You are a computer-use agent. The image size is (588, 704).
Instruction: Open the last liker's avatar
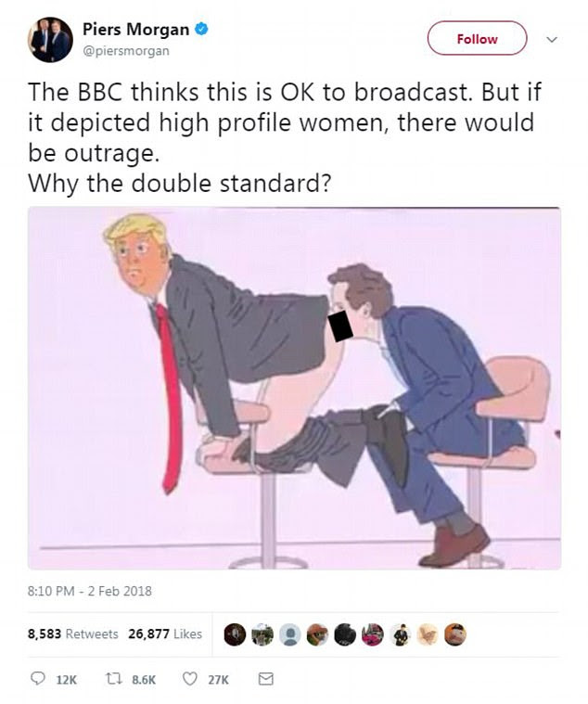click(x=455, y=634)
